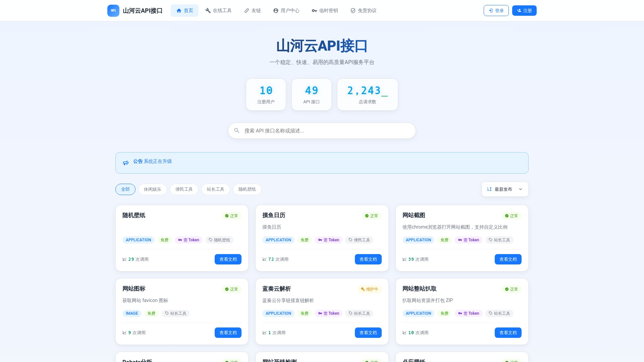Click the chart icon beside 72 次调用

click(x=264, y=259)
